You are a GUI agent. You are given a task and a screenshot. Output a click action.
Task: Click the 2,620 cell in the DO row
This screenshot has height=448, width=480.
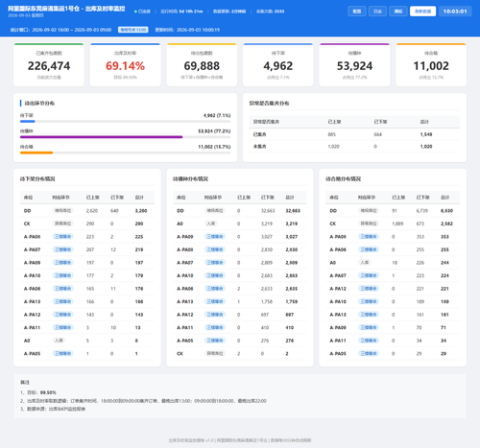(x=92, y=211)
